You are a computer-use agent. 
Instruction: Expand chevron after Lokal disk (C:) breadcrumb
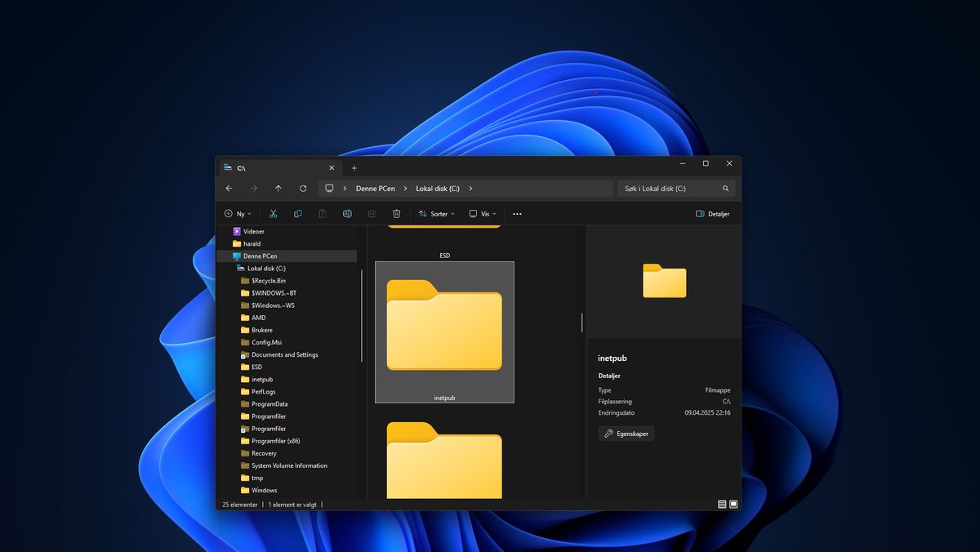[470, 189]
